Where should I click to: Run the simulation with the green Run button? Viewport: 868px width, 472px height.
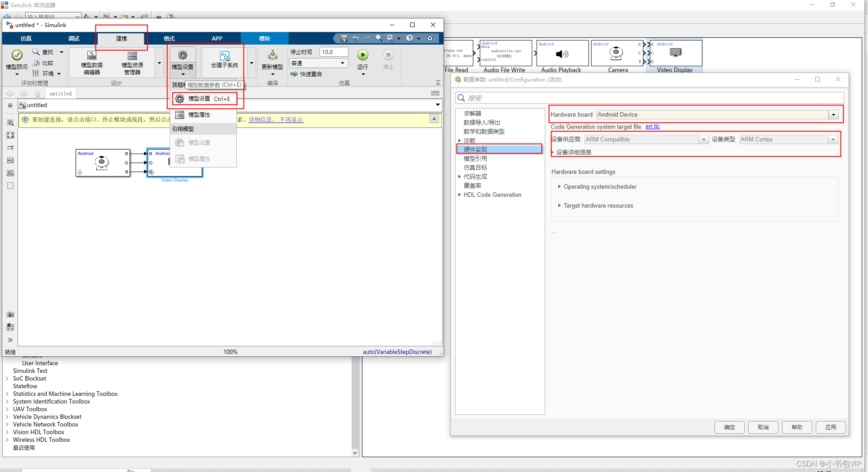point(363,55)
